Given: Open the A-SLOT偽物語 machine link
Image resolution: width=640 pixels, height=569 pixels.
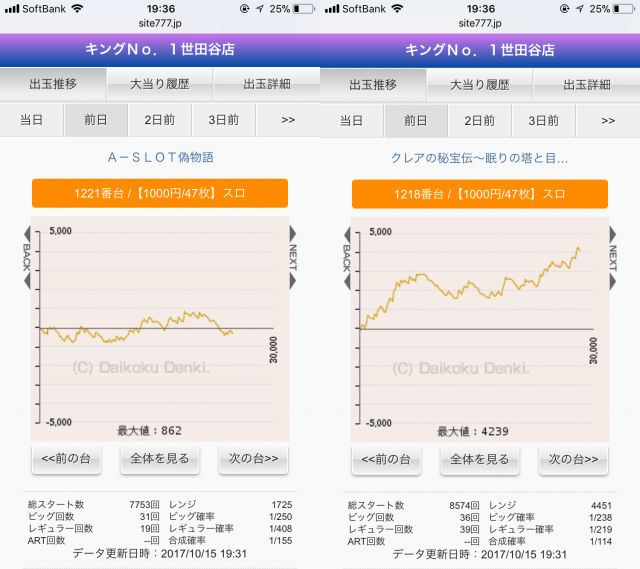Looking at the screenshot, I should point(160,158).
